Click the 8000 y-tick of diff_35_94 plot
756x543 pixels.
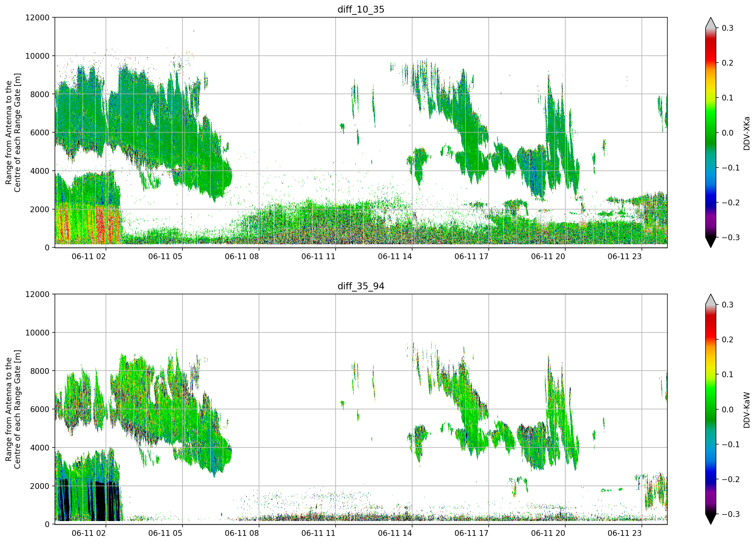(x=40, y=371)
